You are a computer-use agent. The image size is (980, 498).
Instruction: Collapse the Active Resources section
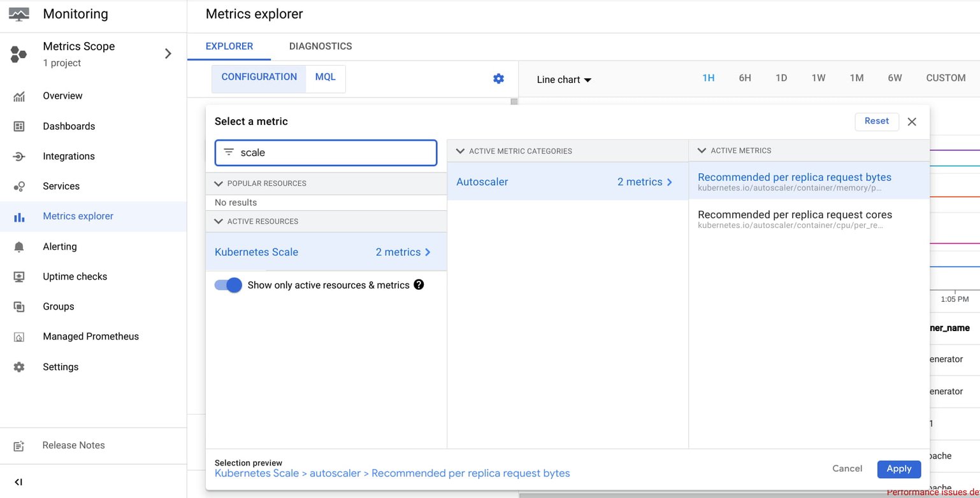click(219, 222)
